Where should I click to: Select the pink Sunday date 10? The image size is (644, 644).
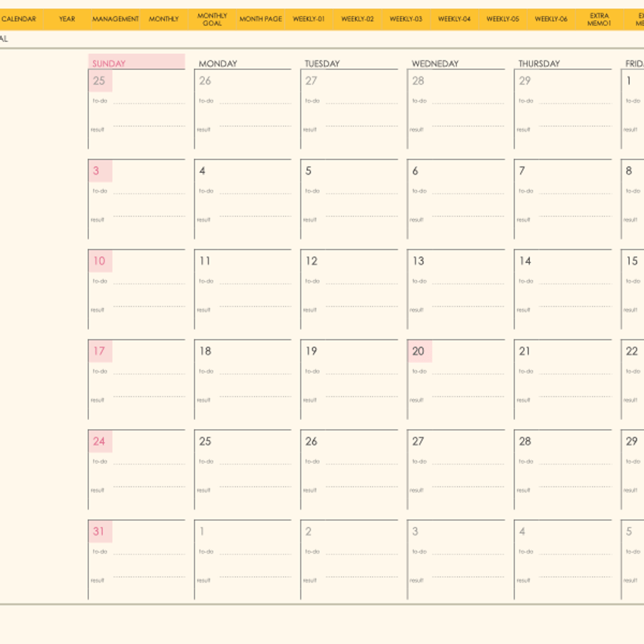click(100, 261)
